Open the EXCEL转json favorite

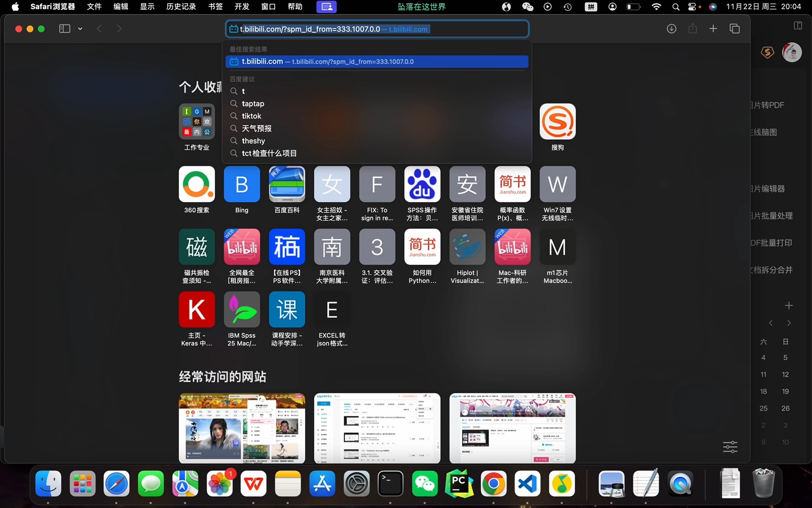[x=332, y=310]
